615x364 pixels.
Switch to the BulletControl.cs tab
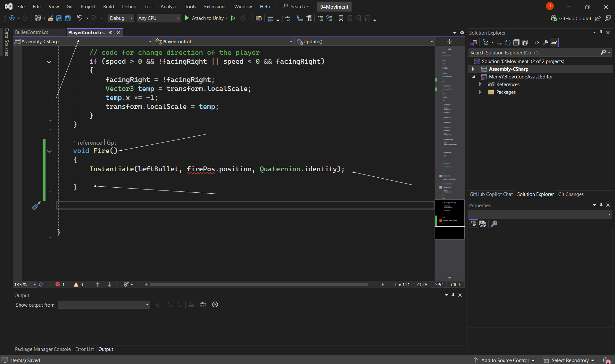[31, 32]
